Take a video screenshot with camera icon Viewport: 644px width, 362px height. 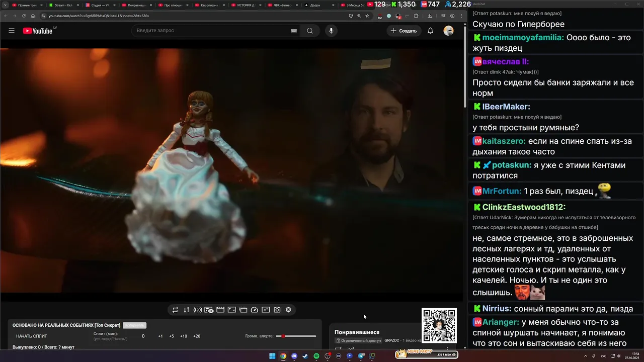point(277,310)
